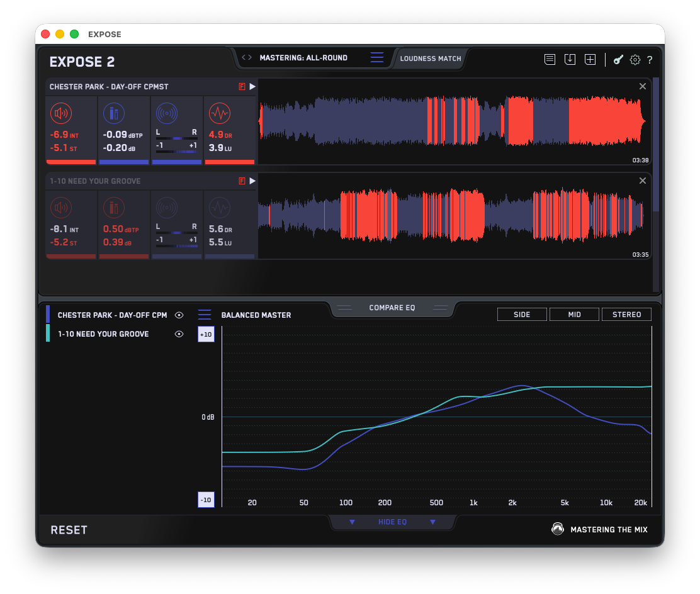This screenshot has height=594, width=700.
Task: Click the preset arrows left of Mastering: All-Round
Action: (246, 57)
